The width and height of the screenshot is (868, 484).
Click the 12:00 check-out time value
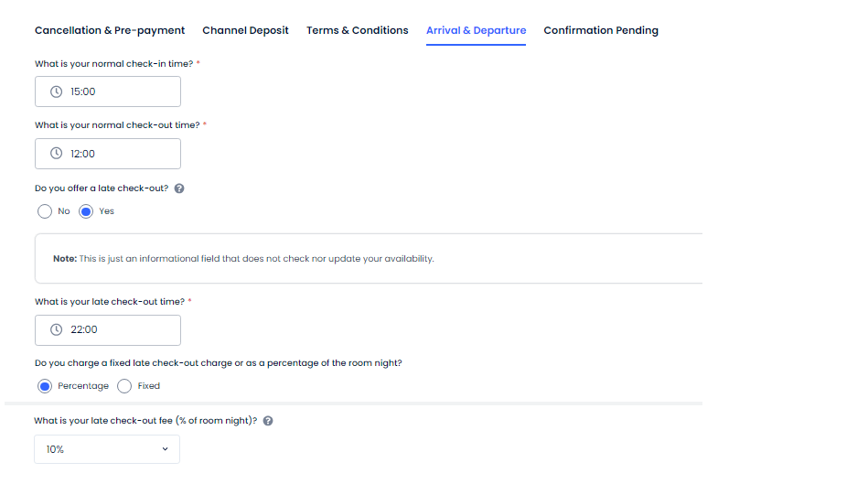tap(83, 154)
